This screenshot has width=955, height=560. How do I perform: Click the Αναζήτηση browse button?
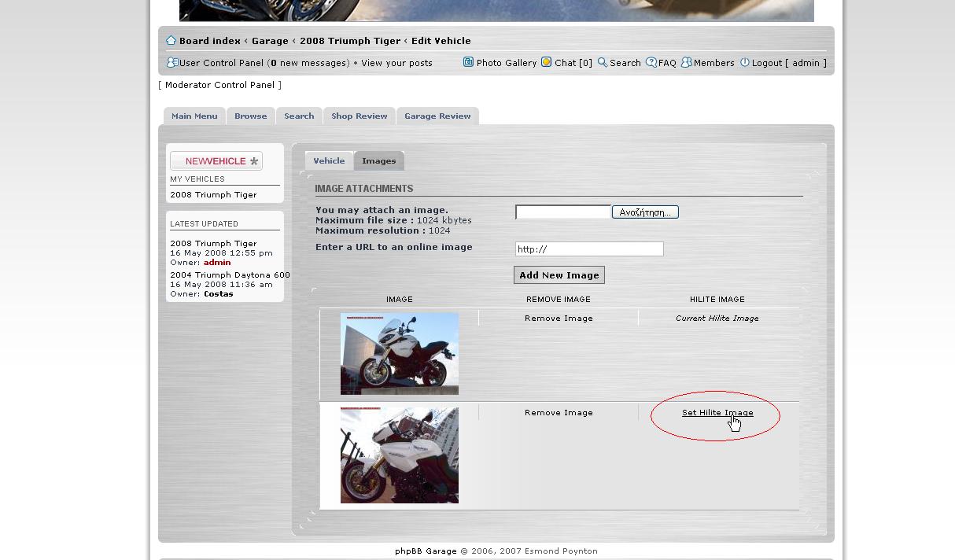click(x=645, y=212)
